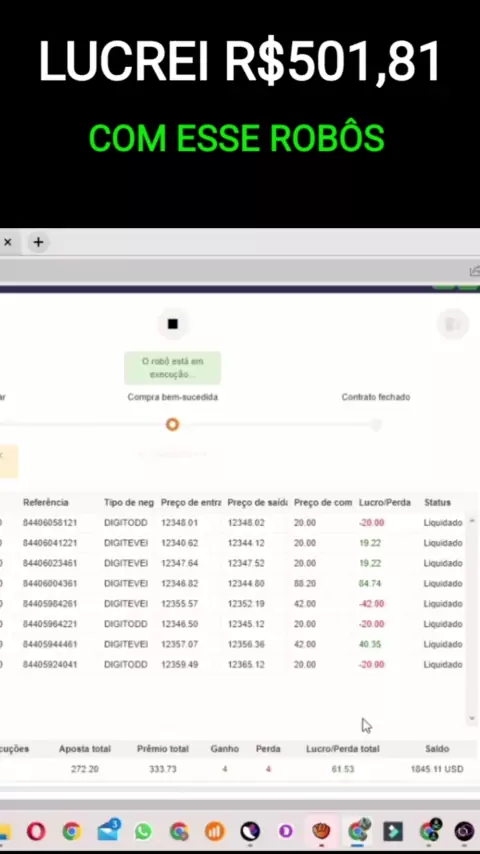Click the scrollbar up arrow of trades table
The height and width of the screenshot is (854, 480).
(x=472, y=521)
